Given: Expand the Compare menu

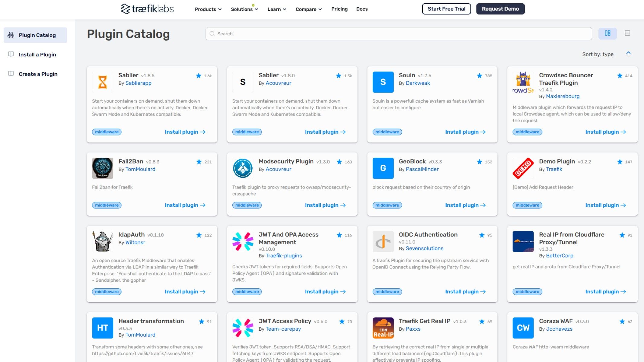Looking at the screenshot, I should point(309,9).
